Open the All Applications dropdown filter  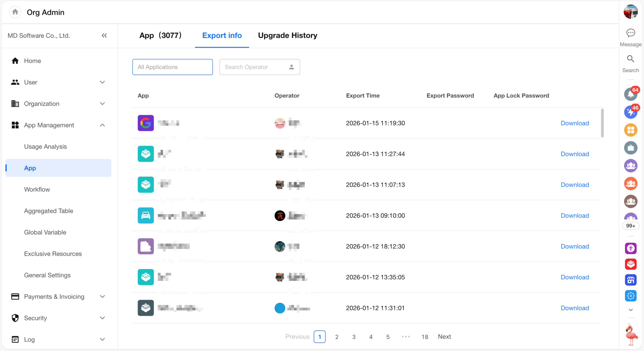point(172,67)
